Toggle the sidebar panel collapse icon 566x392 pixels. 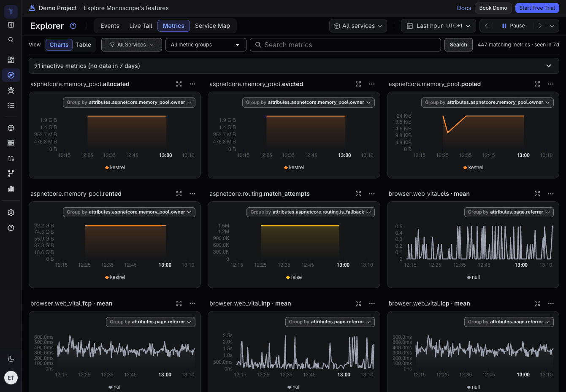[11, 25]
